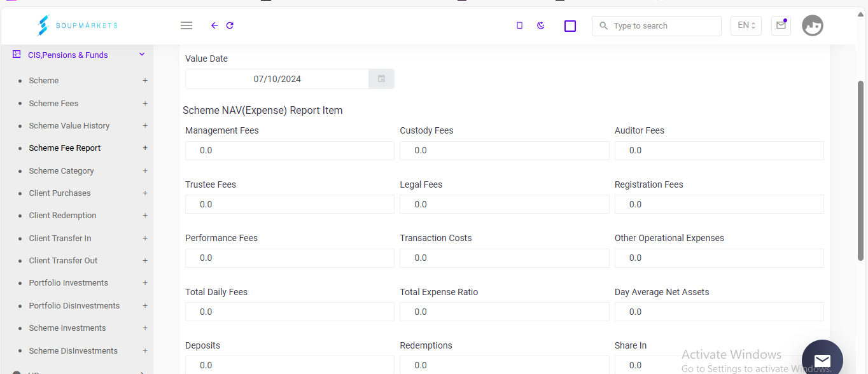The width and height of the screenshot is (868, 374).
Task: Click the Redemptions input field
Action: pyautogui.click(x=505, y=365)
